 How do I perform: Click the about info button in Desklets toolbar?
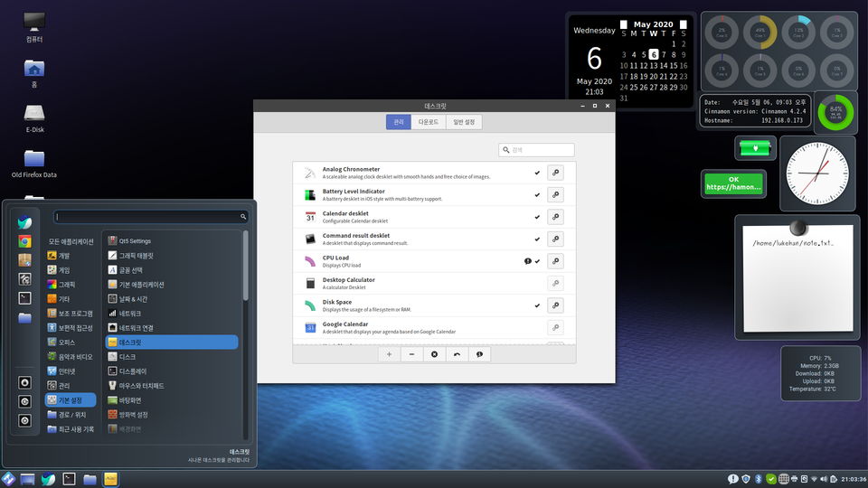[x=479, y=354]
